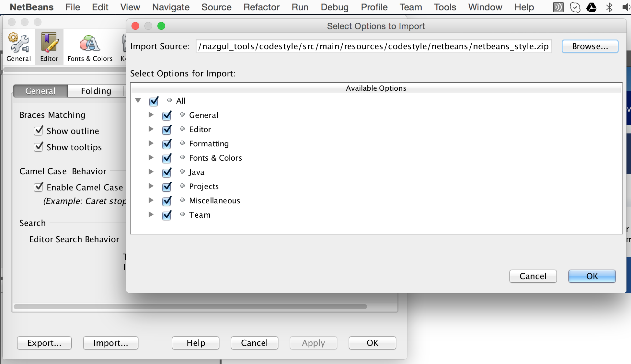This screenshot has width=631, height=364.
Task: Click the Bluetooth menu bar icon
Action: pos(609,7)
